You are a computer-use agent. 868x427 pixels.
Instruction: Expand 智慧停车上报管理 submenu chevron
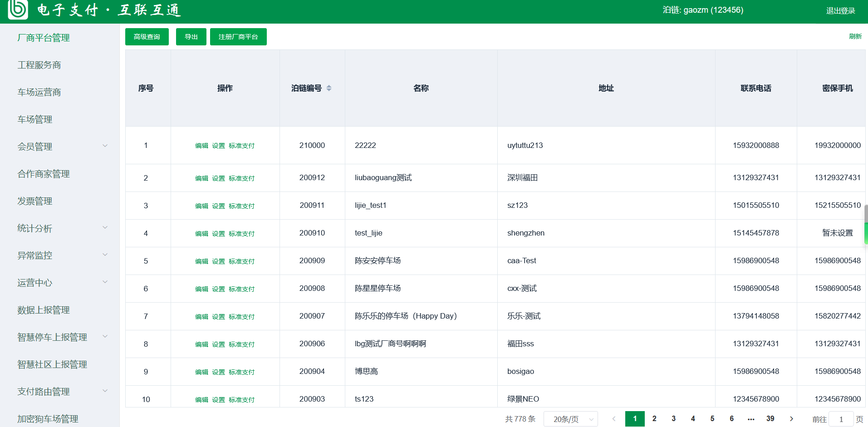coord(105,336)
